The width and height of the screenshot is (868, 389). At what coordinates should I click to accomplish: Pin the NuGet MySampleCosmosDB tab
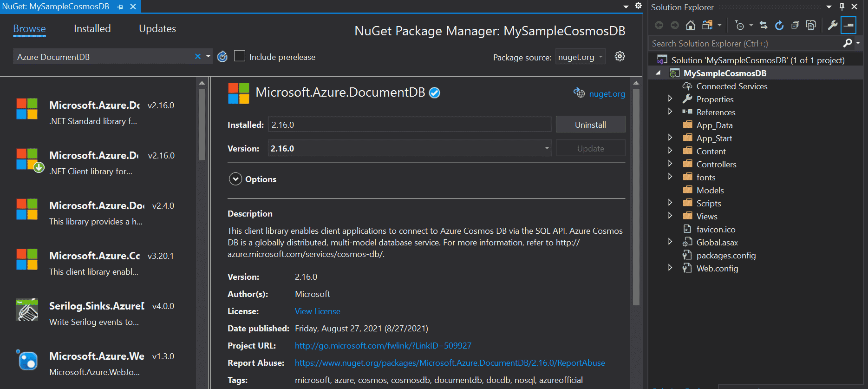coord(120,7)
